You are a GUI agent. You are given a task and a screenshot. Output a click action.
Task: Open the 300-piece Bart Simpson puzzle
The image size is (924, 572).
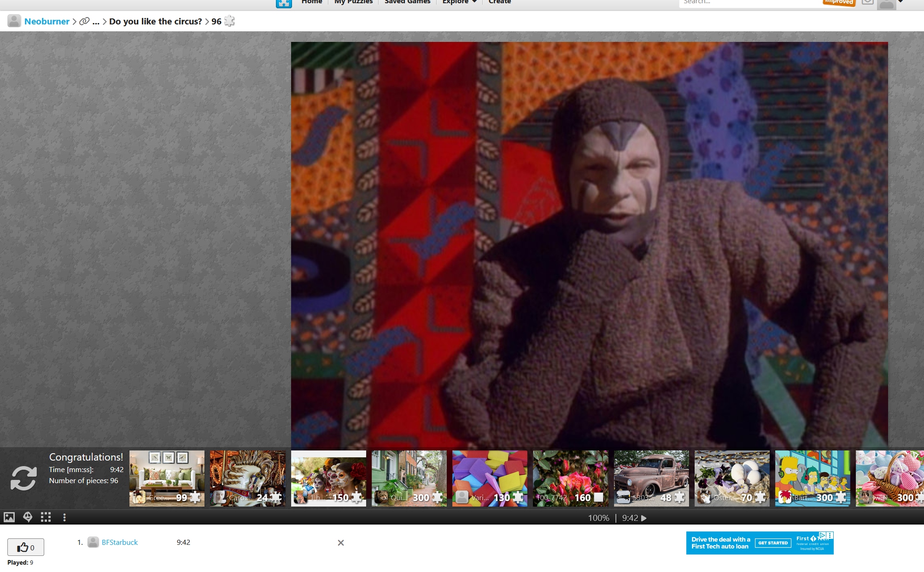813,479
